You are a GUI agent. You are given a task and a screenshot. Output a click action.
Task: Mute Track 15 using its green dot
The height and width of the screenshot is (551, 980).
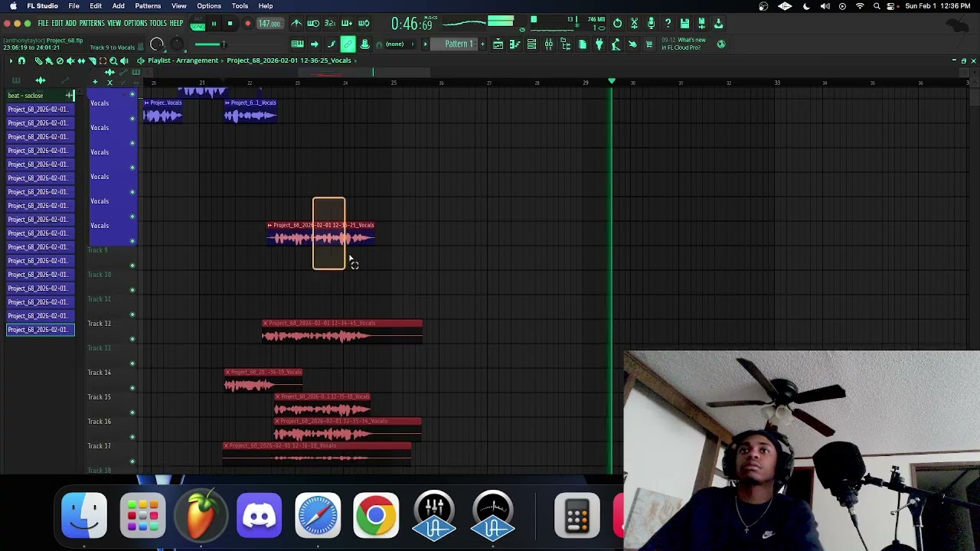(132, 412)
